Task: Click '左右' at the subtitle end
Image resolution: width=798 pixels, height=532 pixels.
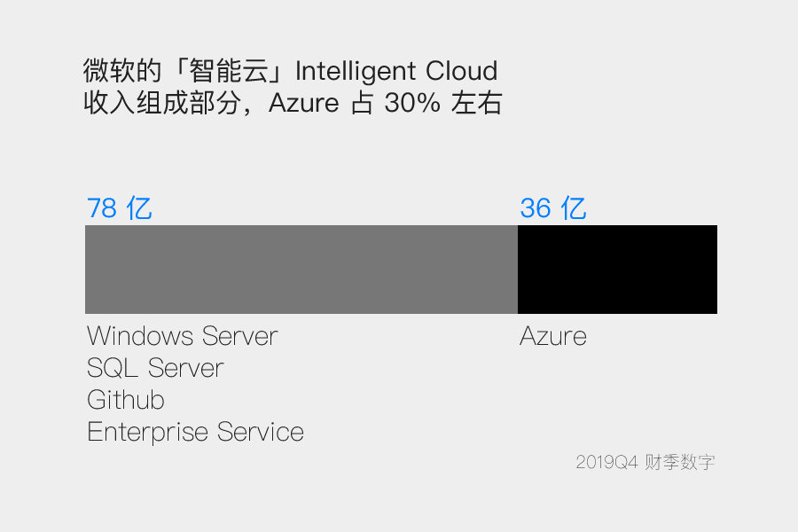Action: point(477,103)
